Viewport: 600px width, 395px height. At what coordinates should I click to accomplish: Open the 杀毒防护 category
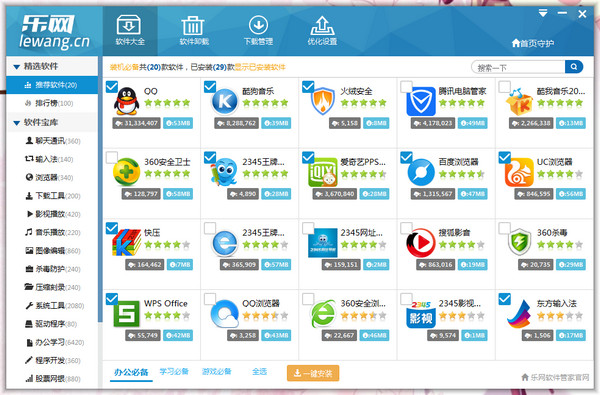point(52,269)
